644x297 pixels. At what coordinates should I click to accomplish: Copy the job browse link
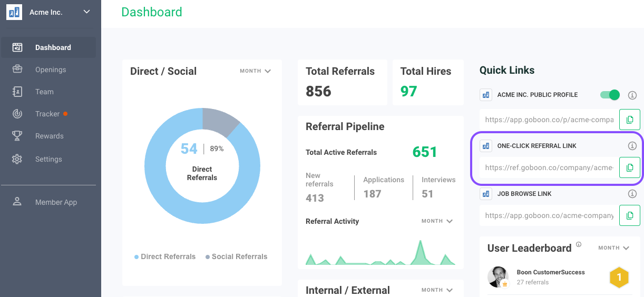[x=630, y=215]
